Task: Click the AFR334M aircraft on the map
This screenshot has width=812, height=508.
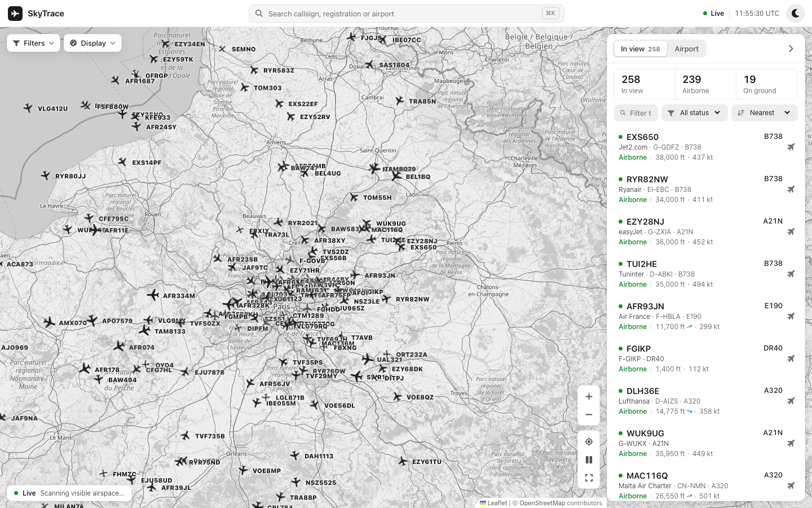Action: 153,295
